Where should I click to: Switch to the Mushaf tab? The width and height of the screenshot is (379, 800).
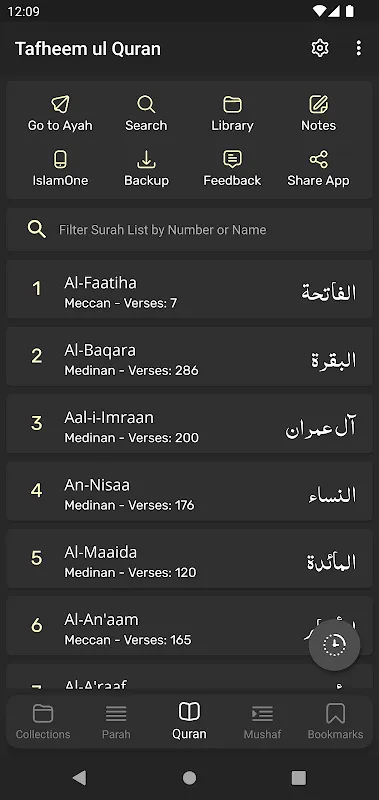tap(262, 721)
